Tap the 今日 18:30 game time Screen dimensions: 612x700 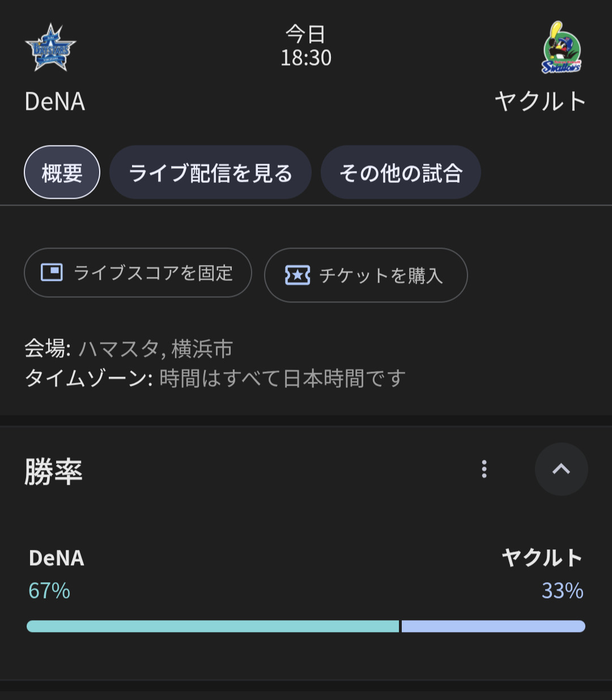[306, 46]
